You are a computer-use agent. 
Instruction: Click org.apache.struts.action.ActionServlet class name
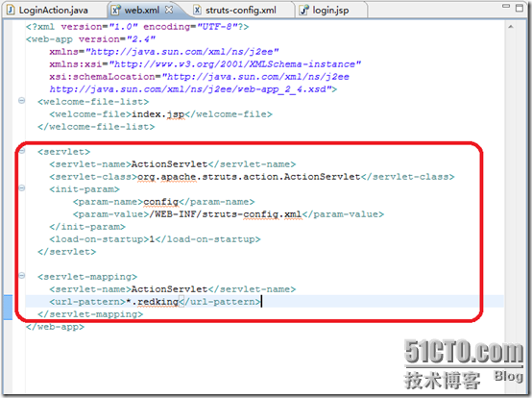(x=249, y=177)
